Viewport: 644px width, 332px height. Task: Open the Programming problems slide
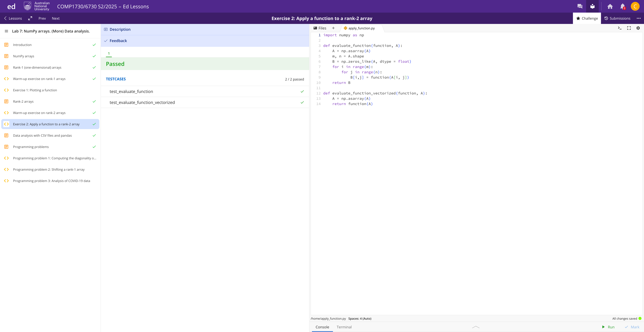click(50, 147)
